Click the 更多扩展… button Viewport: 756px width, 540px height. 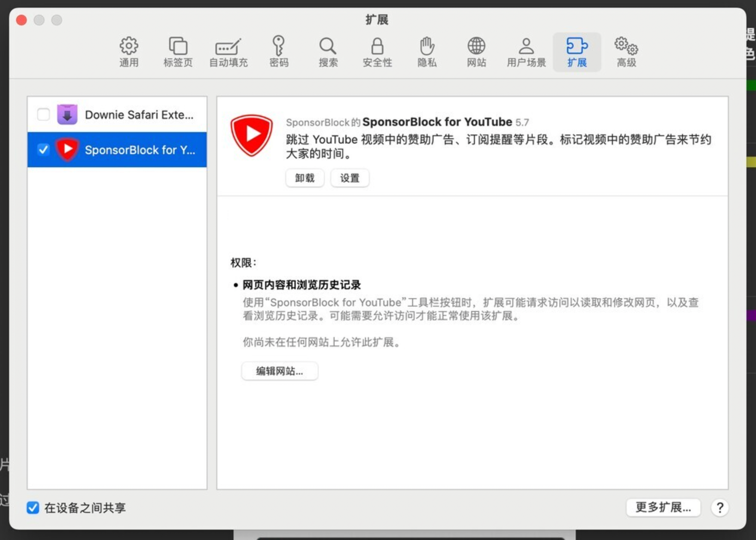tap(663, 507)
